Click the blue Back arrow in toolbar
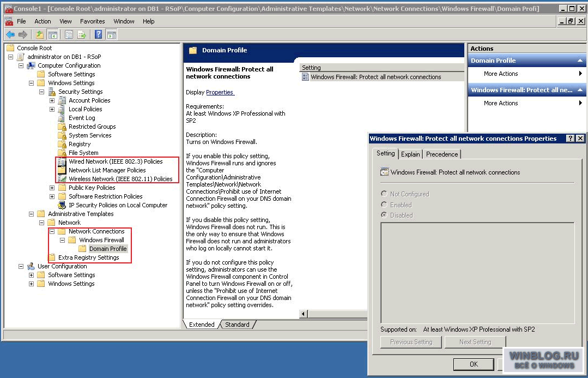 coord(10,35)
